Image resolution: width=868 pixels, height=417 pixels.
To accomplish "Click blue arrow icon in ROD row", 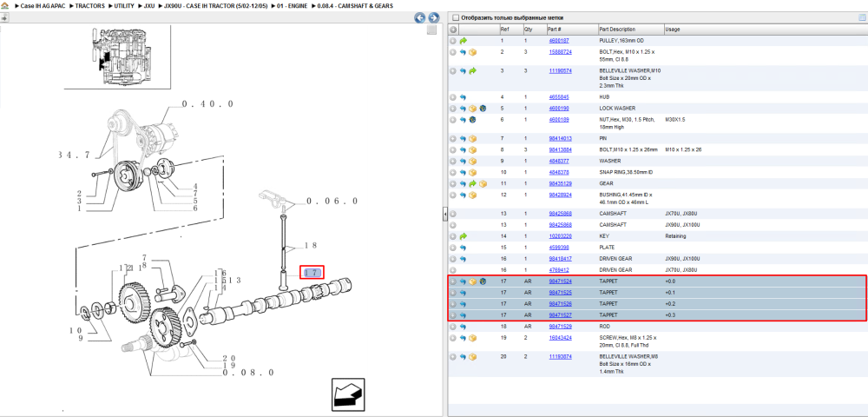I will coord(464,327).
